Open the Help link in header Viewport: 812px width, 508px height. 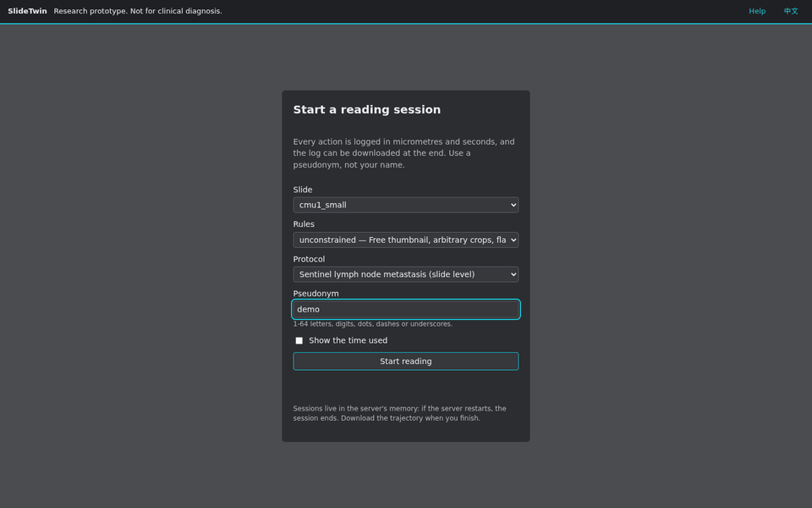click(756, 11)
